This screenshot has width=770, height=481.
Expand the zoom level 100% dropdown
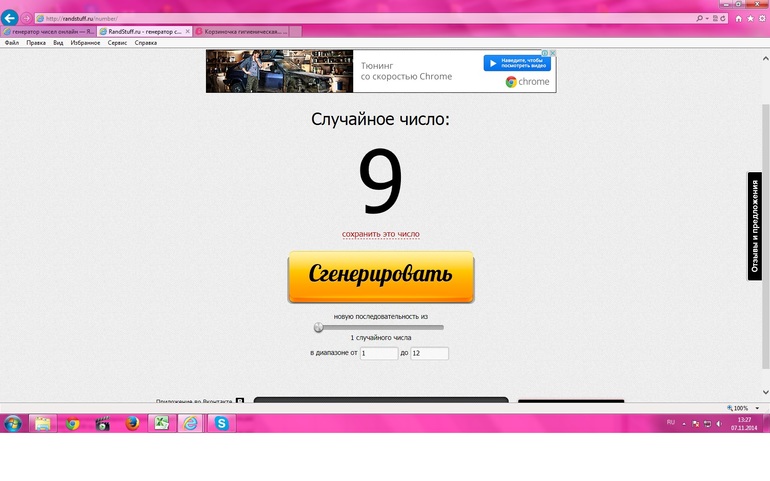[x=741, y=408]
